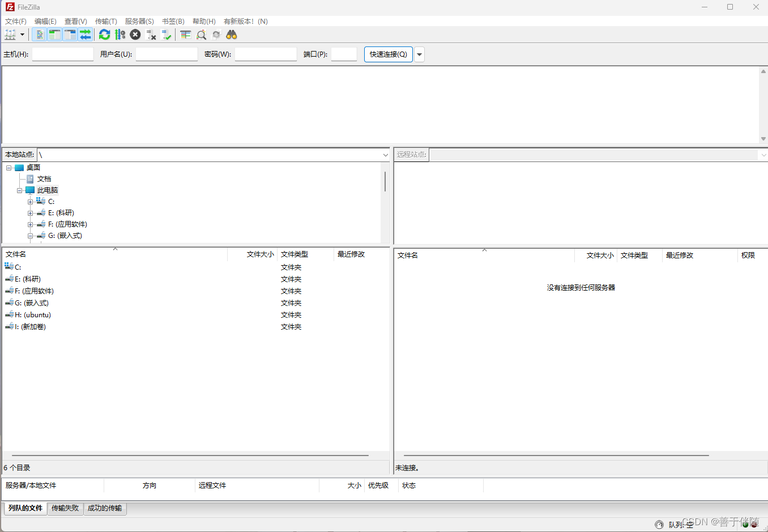Image resolution: width=768 pixels, height=532 pixels.
Task: Open the 有新版本!(N) menu
Action: pos(246,21)
